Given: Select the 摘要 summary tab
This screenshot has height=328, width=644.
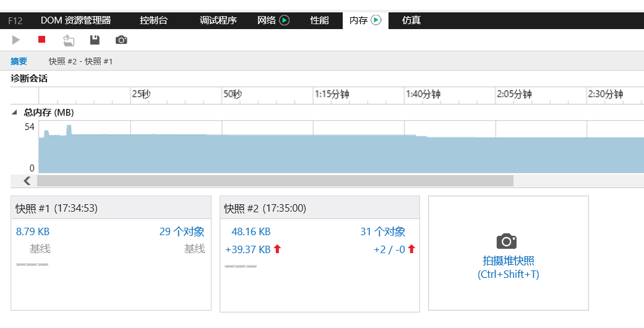Looking at the screenshot, I should (19, 61).
